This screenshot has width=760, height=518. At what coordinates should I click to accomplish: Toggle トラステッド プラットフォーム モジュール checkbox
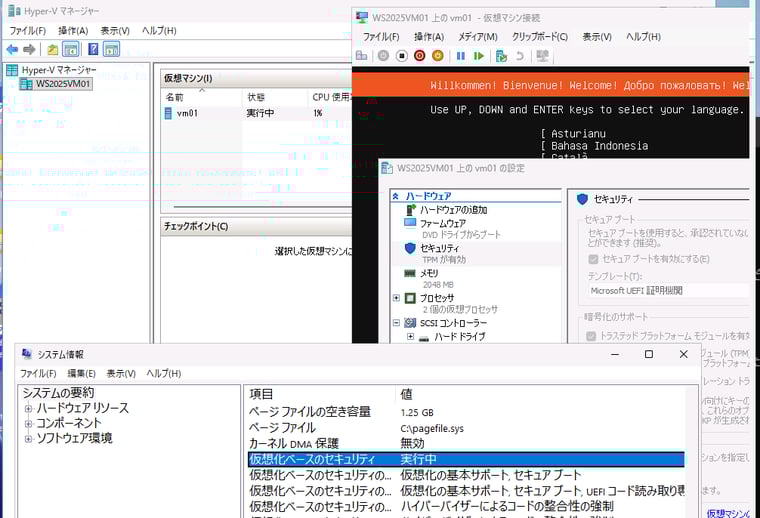tap(591, 336)
